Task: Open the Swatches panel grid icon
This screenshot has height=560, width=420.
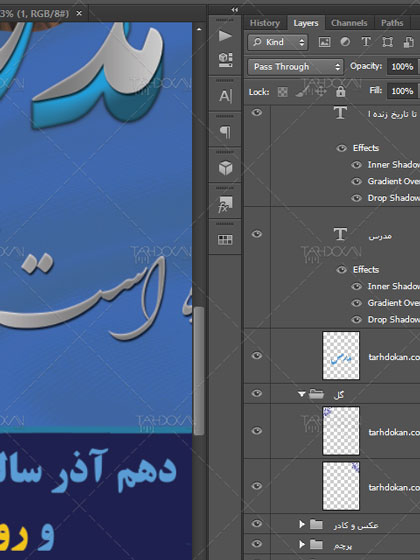Action: point(225,240)
